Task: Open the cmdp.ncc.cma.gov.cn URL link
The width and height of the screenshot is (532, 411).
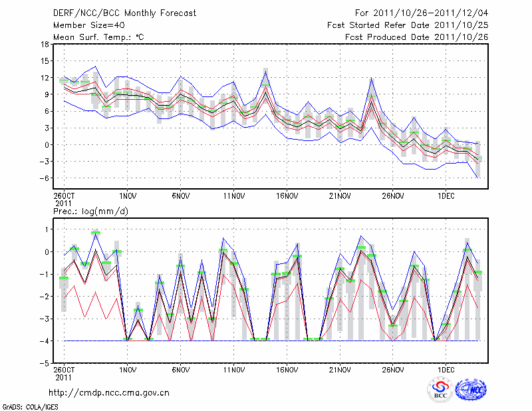Action: [109, 393]
